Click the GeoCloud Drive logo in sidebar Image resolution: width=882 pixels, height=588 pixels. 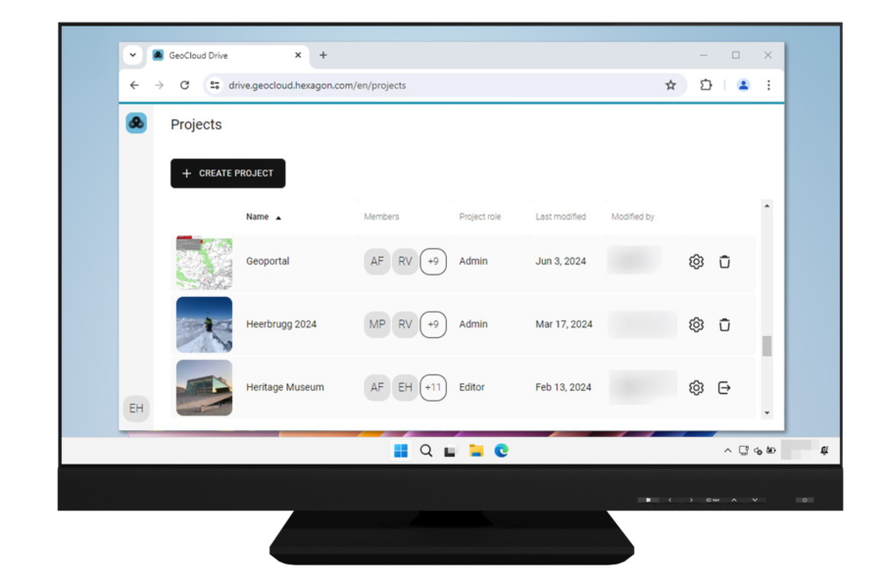click(136, 122)
